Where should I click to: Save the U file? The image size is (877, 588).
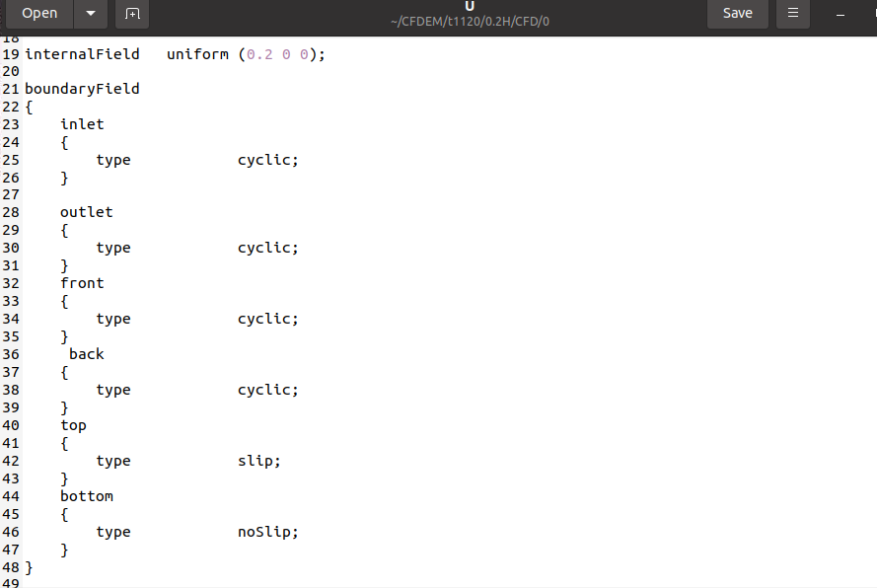pos(737,14)
